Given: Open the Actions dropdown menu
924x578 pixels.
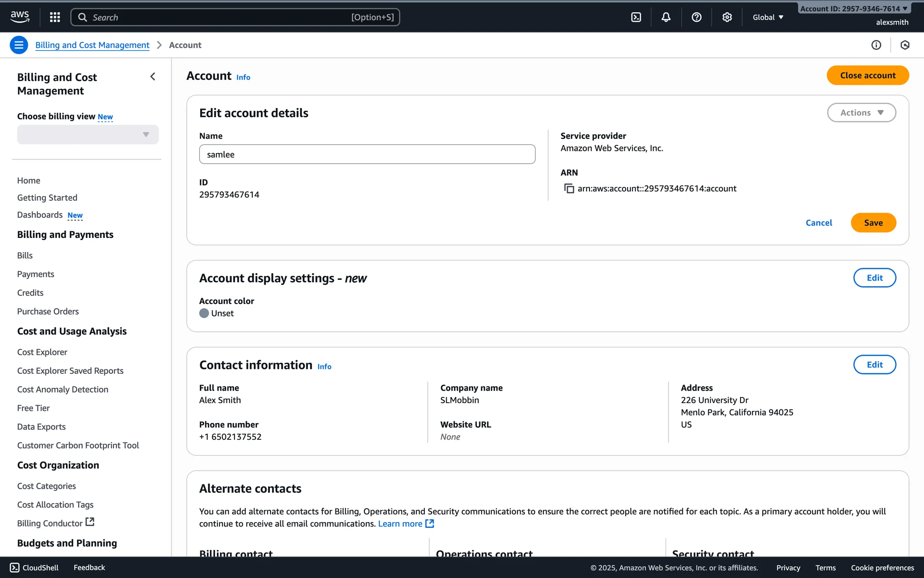Looking at the screenshot, I should 861,113.
